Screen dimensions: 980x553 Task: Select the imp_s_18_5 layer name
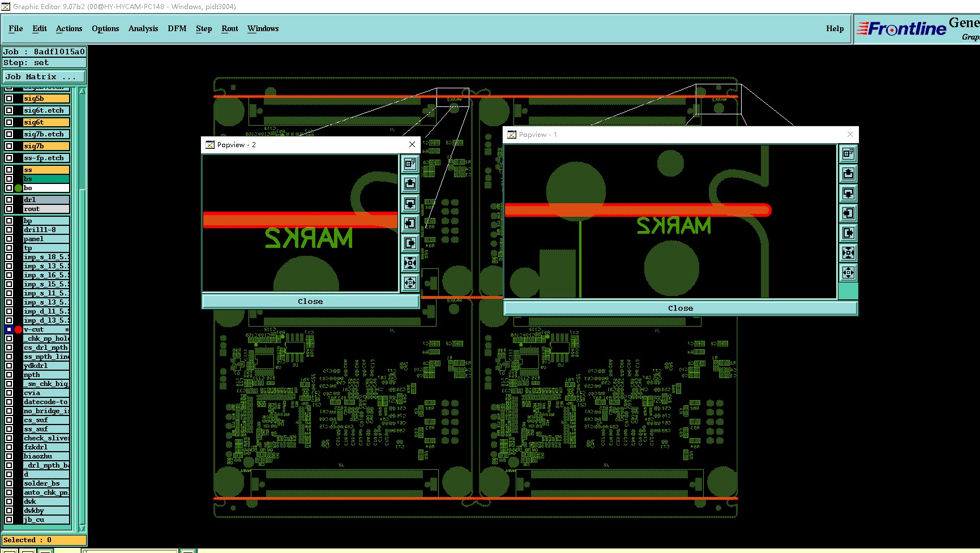tap(46, 257)
